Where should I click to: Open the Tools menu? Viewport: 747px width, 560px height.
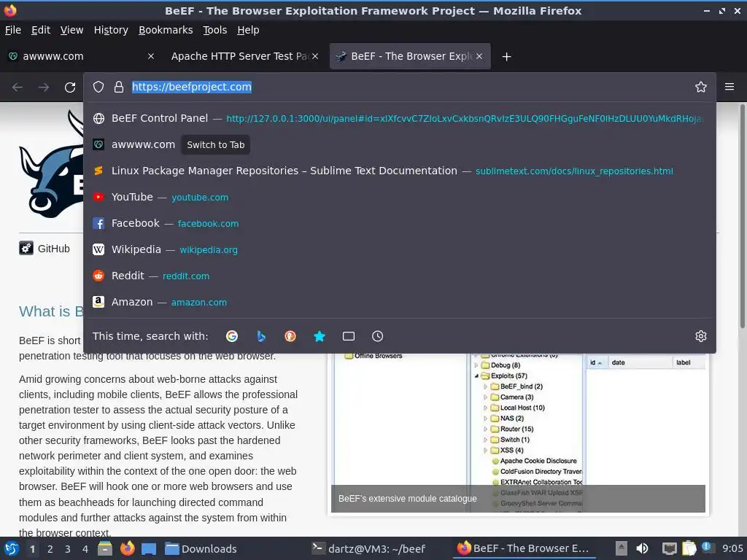point(215,30)
